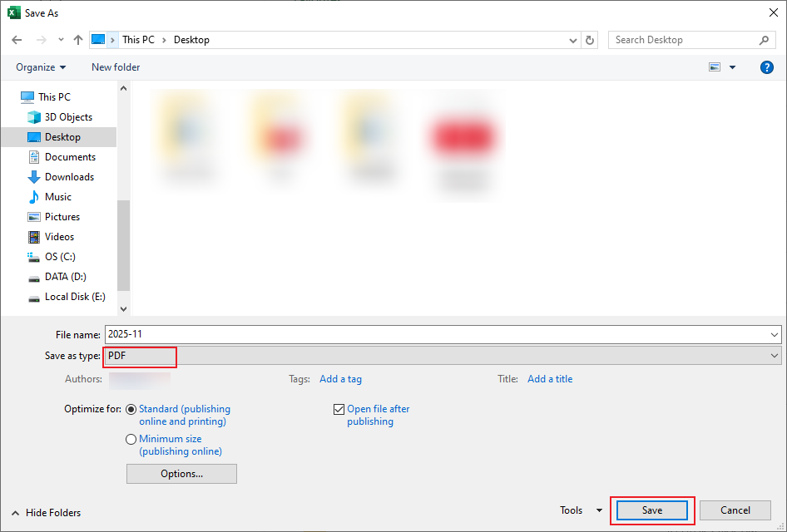Open the search magnifier in Search Desktop
The image size is (787, 532).
(x=765, y=39)
